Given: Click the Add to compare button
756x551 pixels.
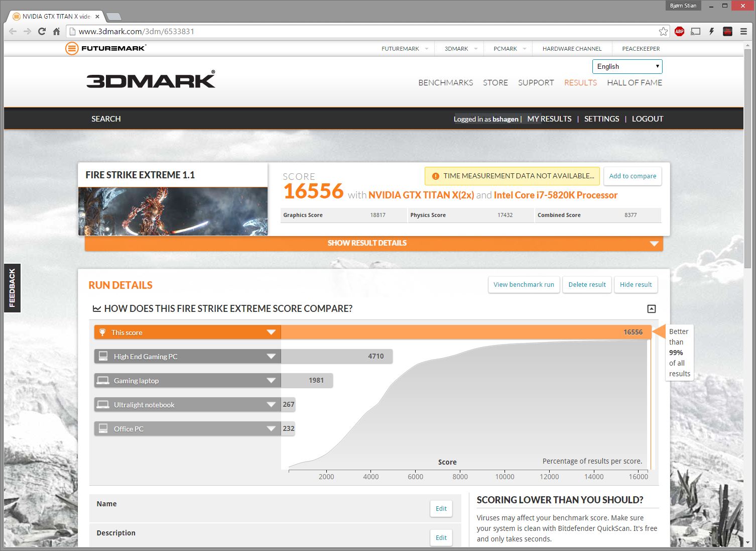Looking at the screenshot, I should point(633,176).
